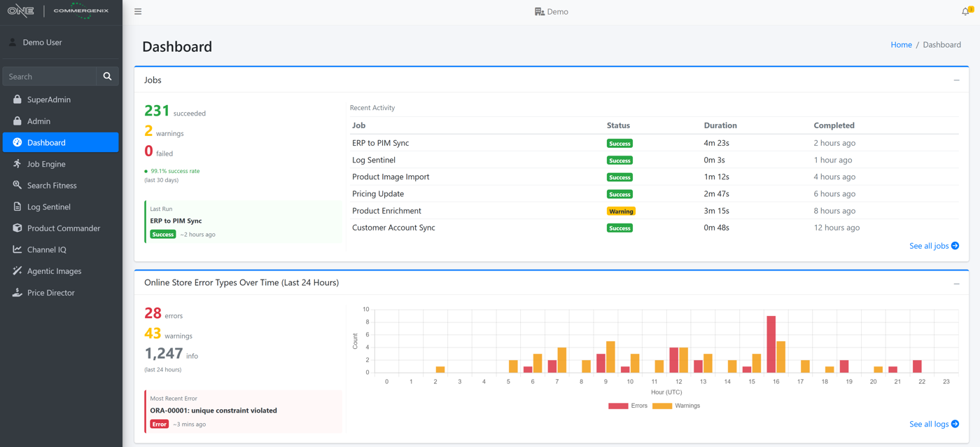Select the Product Enrichment job row
980x447 pixels.
pyautogui.click(x=654, y=210)
